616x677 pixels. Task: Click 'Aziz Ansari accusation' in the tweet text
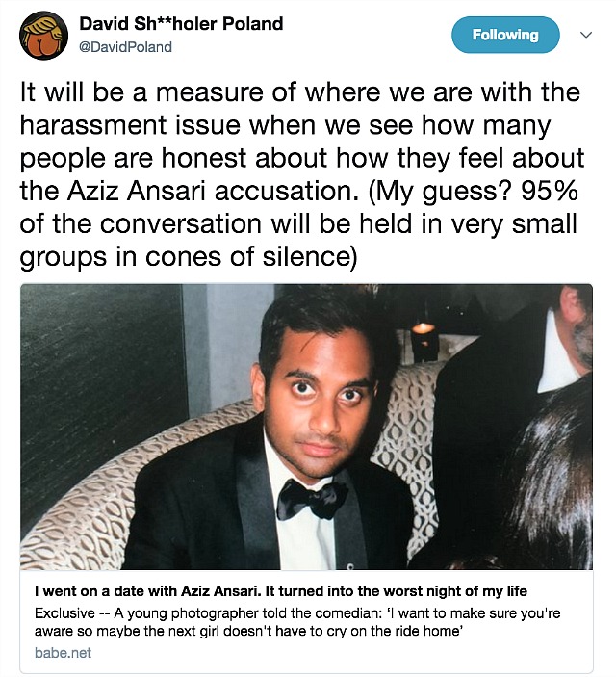coord(212,191)
